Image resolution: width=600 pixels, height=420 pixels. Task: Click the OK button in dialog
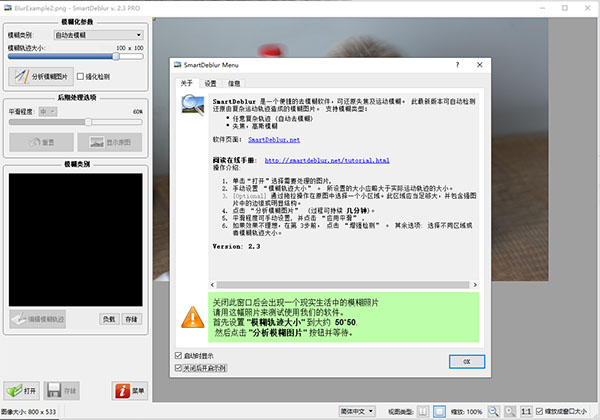click(467, 361)
